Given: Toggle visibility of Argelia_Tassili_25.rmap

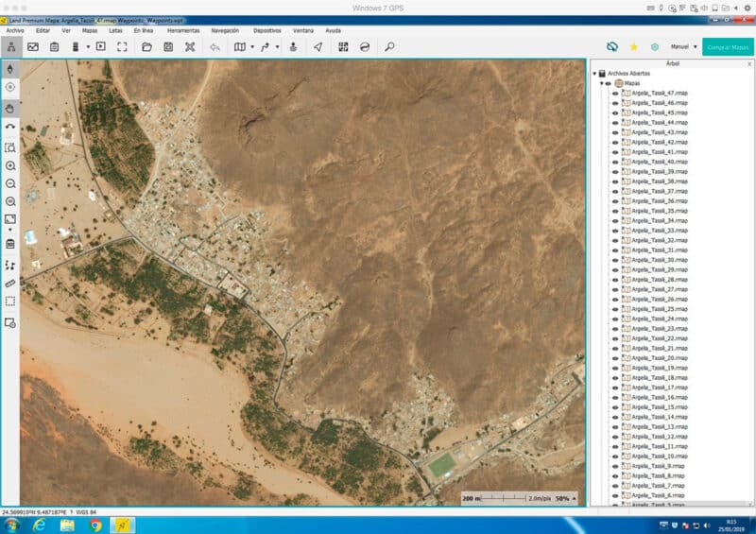Looking at the screenshot, I should [x=615, y=309].
